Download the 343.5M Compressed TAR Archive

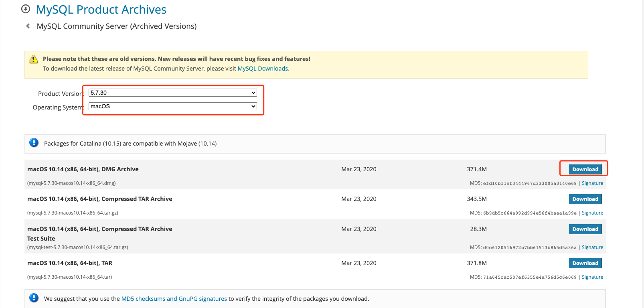[585, 199]
